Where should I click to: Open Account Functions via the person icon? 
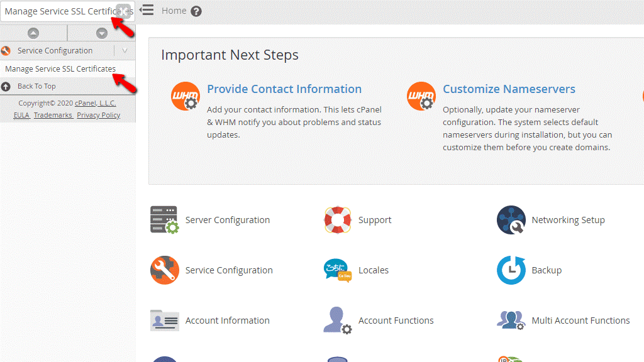pos(338,321)
